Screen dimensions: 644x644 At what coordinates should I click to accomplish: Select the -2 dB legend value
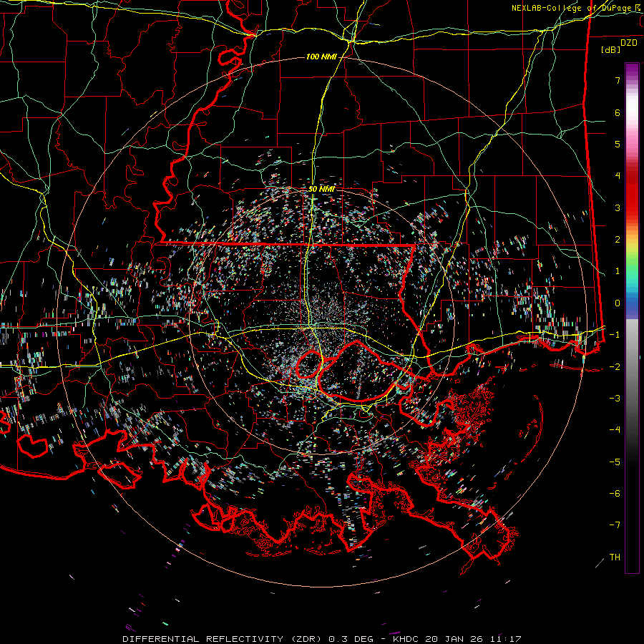615,367
